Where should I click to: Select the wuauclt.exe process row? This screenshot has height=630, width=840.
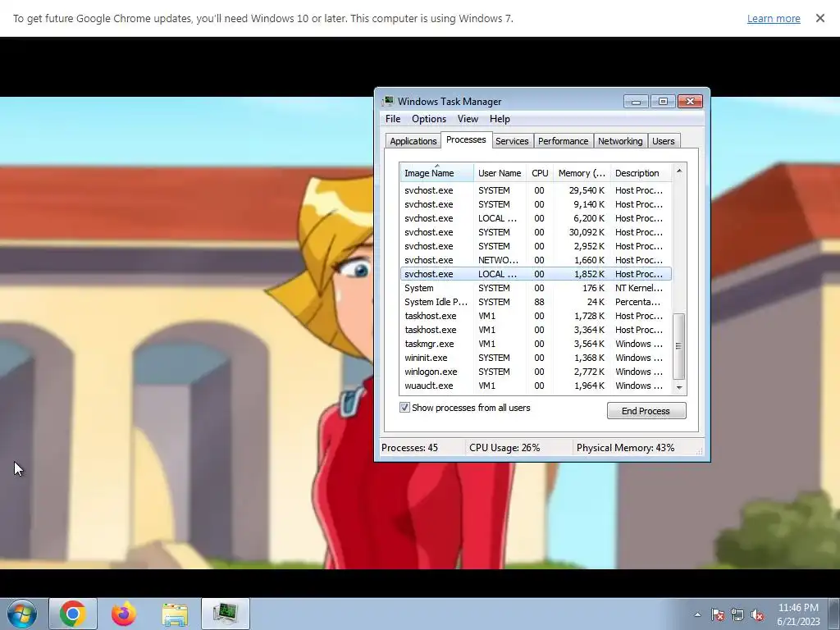pos(536,386)
